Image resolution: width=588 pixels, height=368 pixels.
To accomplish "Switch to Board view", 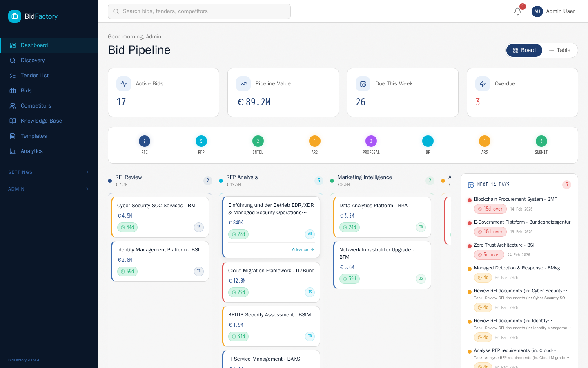I will 524,50.
